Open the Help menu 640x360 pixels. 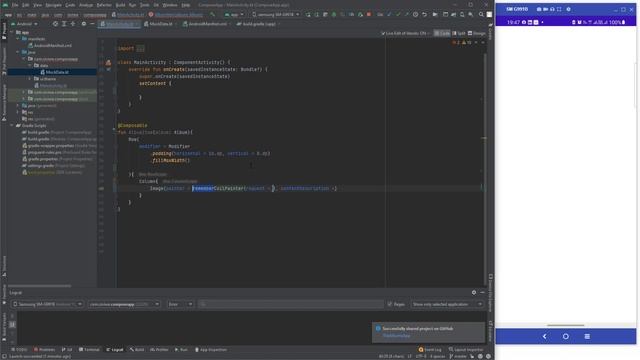(186, 5)
